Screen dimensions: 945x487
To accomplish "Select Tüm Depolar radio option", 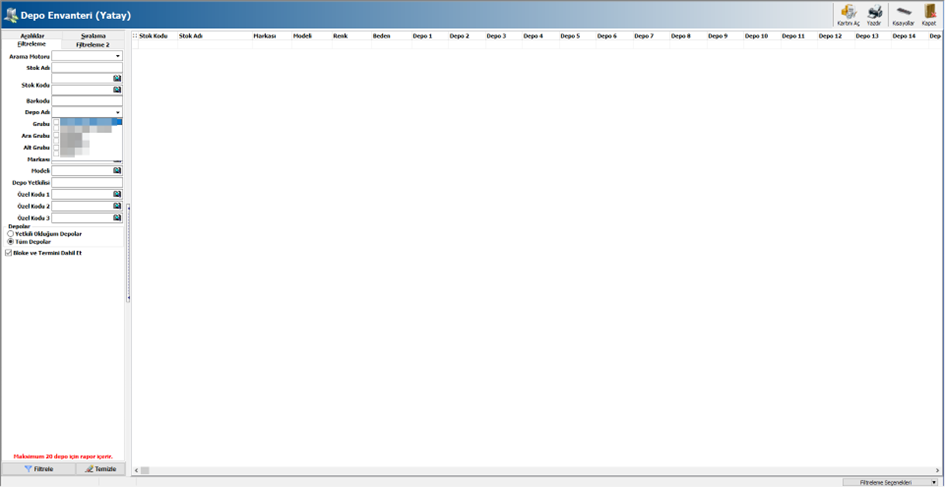I will pos(10,241).
